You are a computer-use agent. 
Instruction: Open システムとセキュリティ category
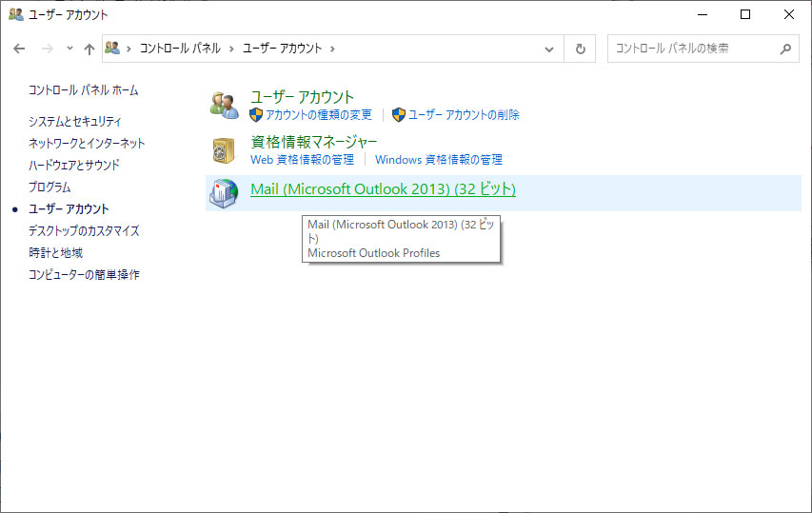(x=75, y=121)
